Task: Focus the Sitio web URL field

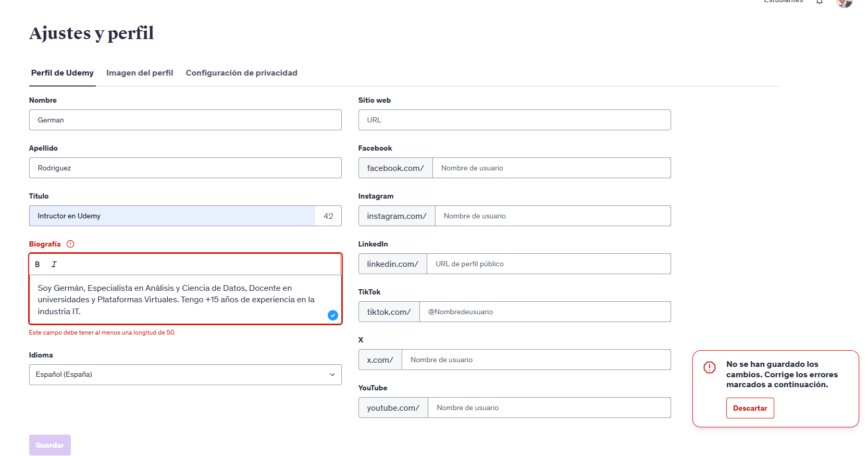Action: coord(515,120)
